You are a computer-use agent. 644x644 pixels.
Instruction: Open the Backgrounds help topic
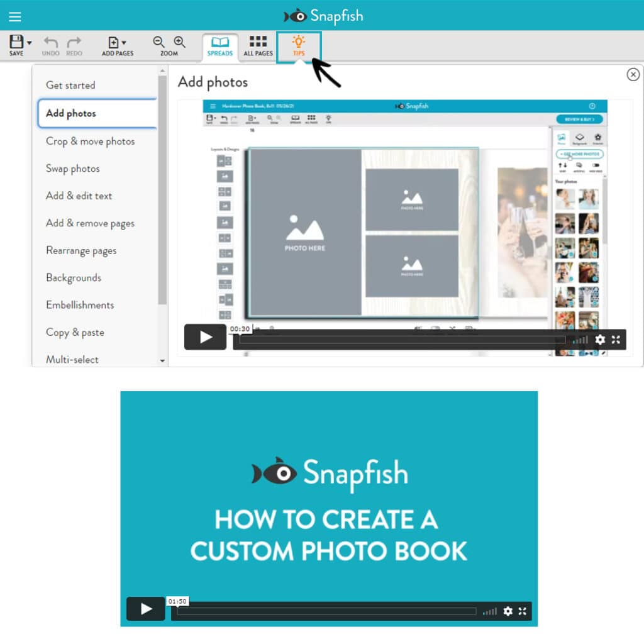click(x=74, y=278)
